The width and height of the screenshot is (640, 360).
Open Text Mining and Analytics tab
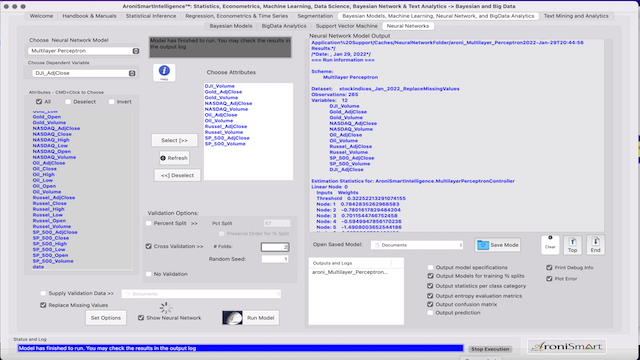(x=576, y=16)
